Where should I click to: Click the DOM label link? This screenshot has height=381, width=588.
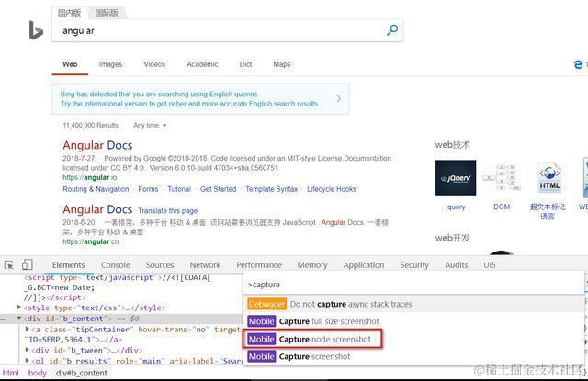click(x=502, y=207)
